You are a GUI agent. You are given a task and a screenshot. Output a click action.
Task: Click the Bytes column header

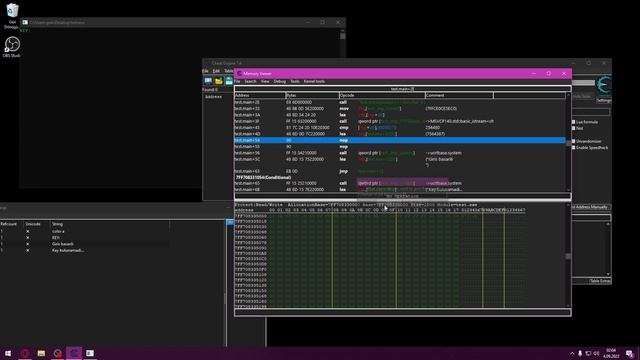[312, 96]
